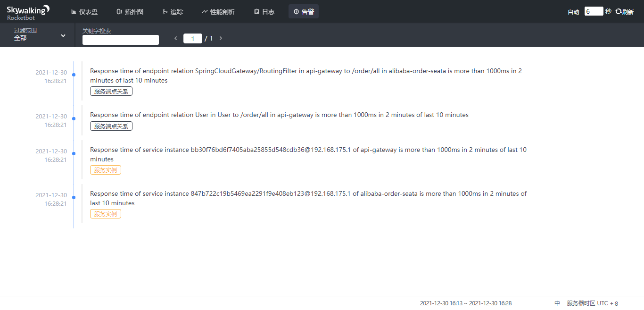
Task: Click the auto refresh seconds input
Action: pos(594,11)
